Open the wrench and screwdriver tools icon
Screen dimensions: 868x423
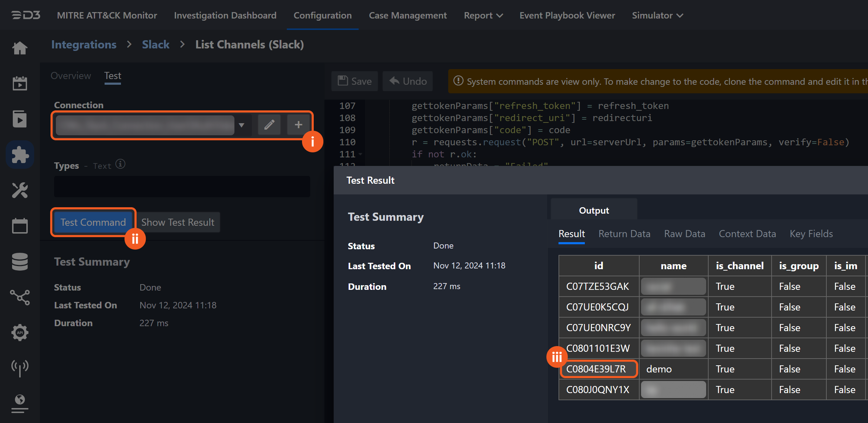20,190
